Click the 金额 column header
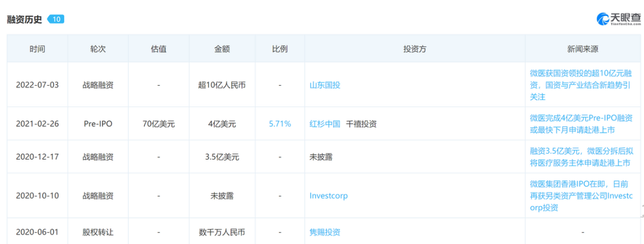The width and height of the screenshot is (644, 244). [222, 49]
